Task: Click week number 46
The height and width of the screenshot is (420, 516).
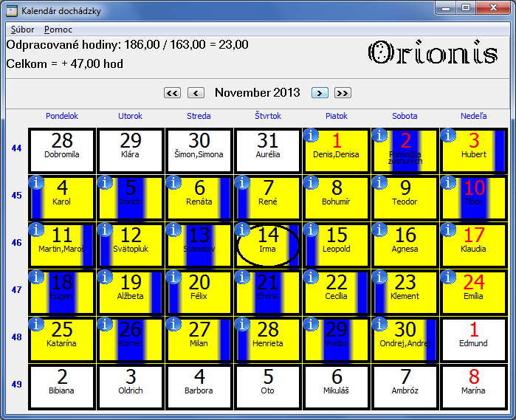Action: click(x=16, y=243)
